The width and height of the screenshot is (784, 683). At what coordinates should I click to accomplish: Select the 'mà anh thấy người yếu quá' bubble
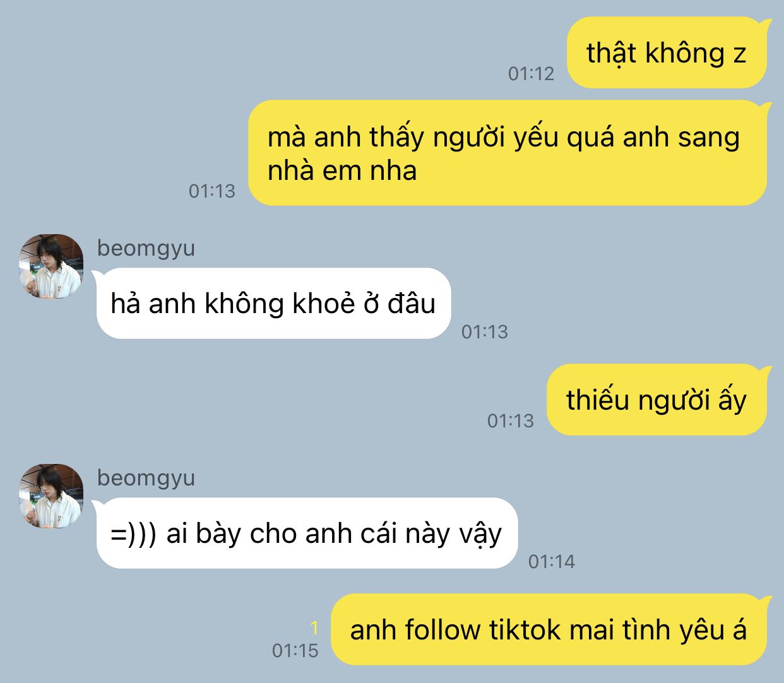pyautogui.click(x=508, y=153)
